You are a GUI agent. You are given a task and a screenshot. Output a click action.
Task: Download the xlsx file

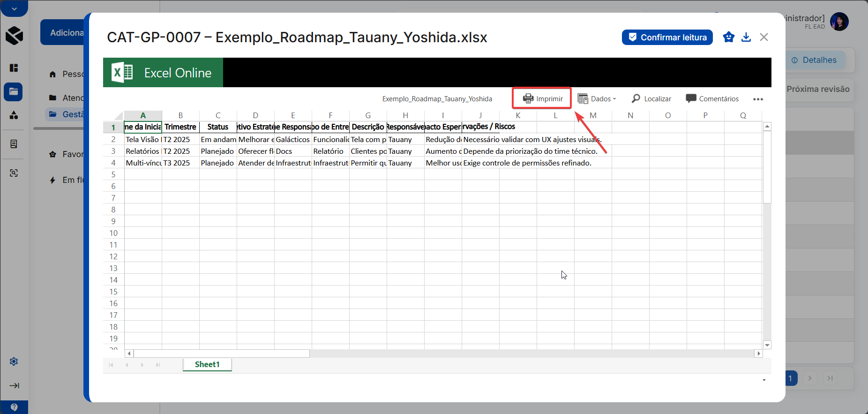coord(746,37)
